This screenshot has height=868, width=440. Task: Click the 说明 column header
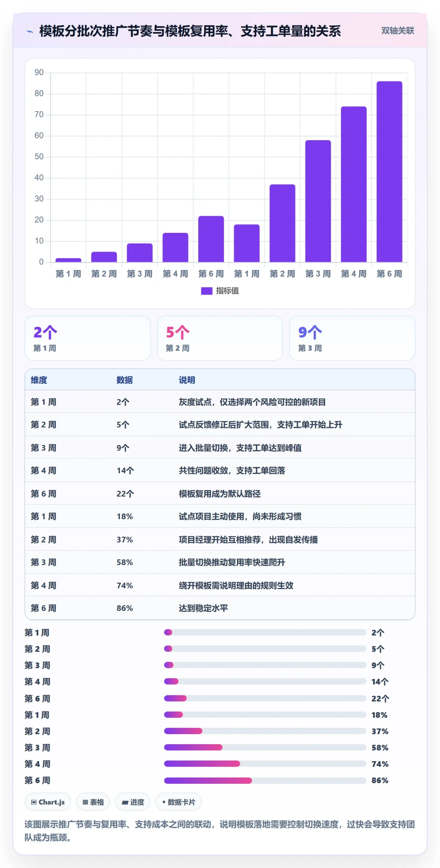[187, 380]
